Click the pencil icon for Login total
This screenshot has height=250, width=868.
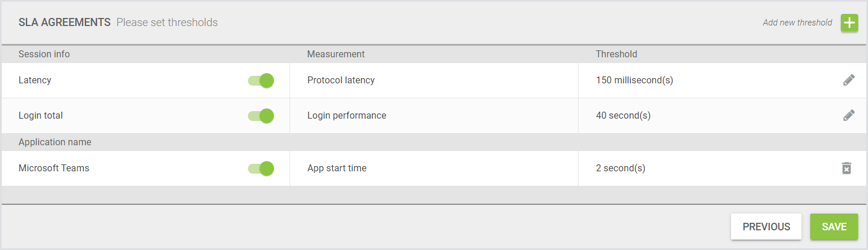click(848, 116)
